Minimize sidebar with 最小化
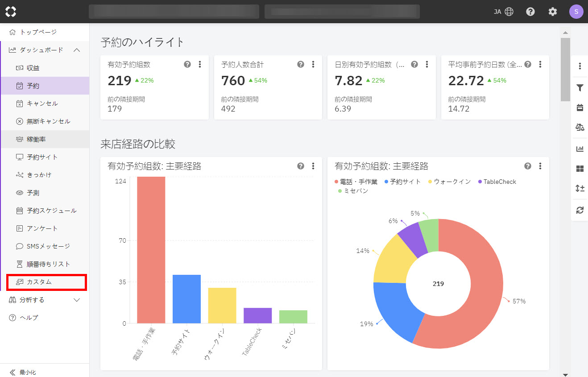Image resolution: width=588 pixels, height=377 pixels. point(23,372)
